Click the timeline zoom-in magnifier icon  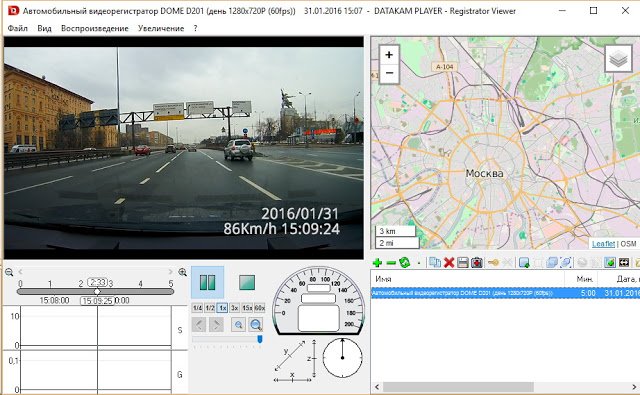182,272
